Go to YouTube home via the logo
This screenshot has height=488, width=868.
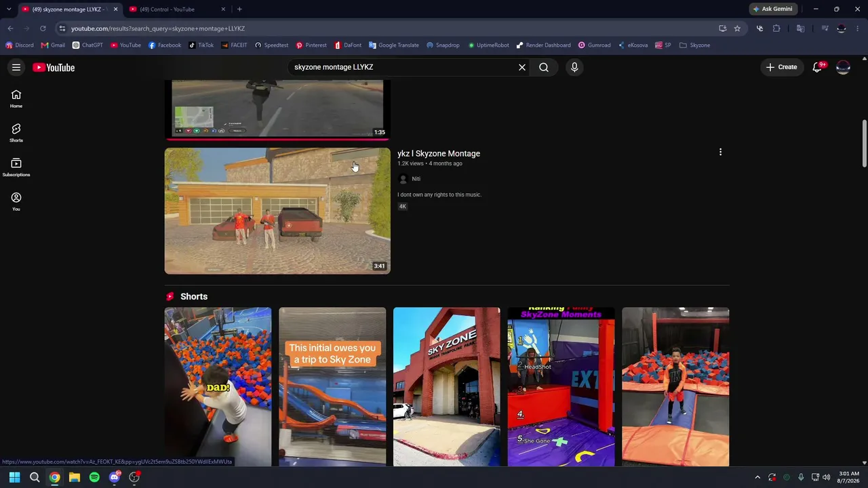54,67
